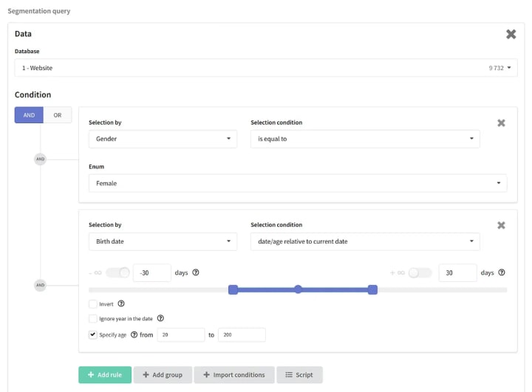Viewport: 532px width, 392px height.
Task: Show help for Ignore year in the date
Action: tap(160, 318)
